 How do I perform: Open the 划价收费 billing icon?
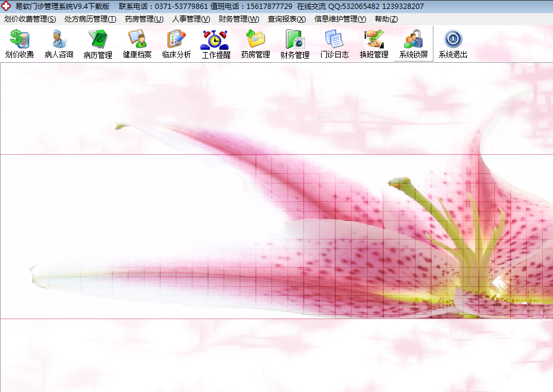(19, 44)
